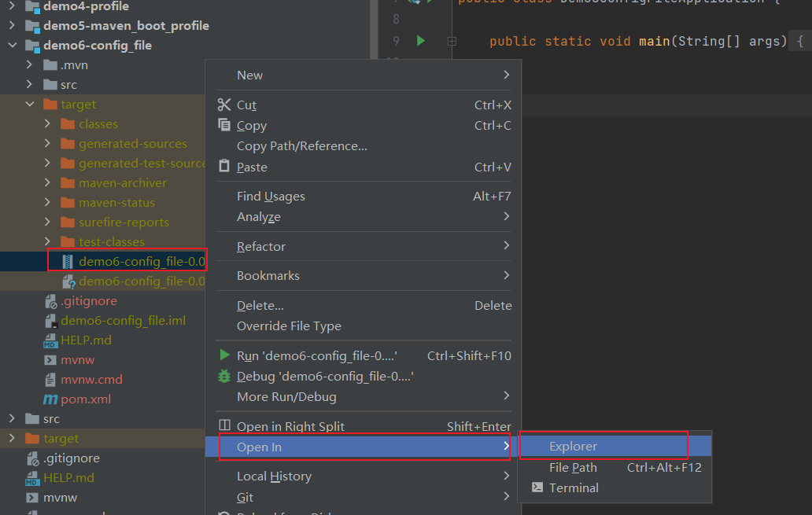The height and width of the screenshot is (515, 812).
Task: Click the Paste clipboard icon
Action: coord(223,166)
